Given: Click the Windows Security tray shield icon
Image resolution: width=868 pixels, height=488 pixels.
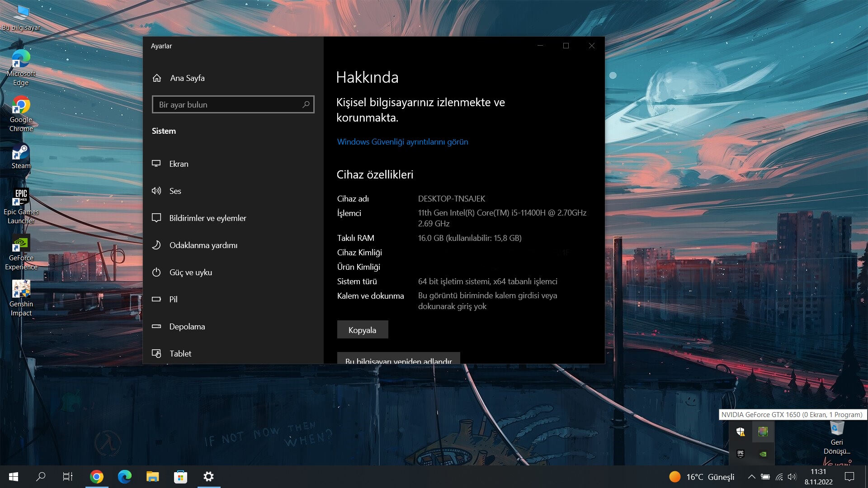Looking at the screenshot, I should click(x=741, y=432).
